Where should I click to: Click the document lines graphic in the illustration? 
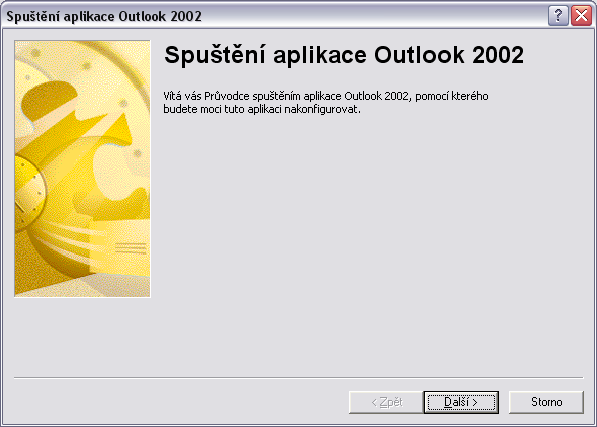point(131,248)
